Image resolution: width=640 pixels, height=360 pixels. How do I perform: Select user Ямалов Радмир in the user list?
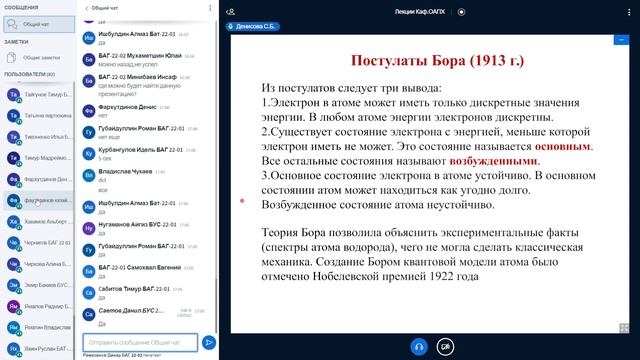pyautogui.click(x=39, y=306)
